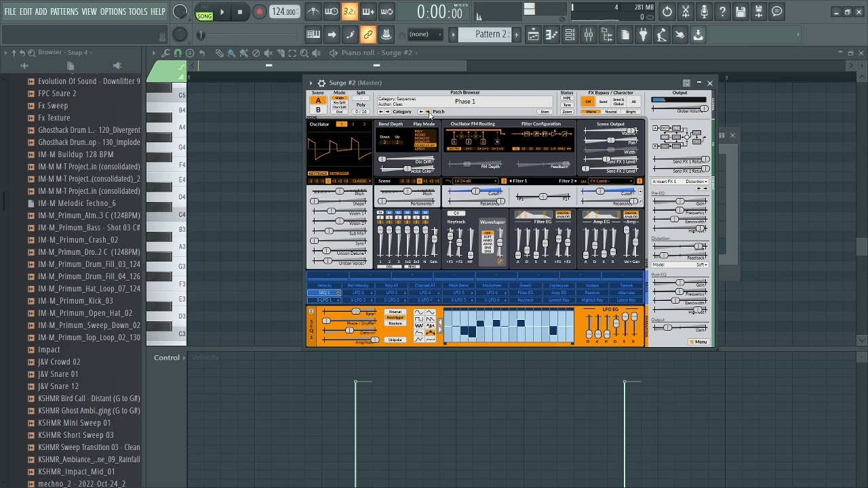This screenshot has height=488, width=868.
Task: Open the playlist view icon
Action: pos(534,35)
